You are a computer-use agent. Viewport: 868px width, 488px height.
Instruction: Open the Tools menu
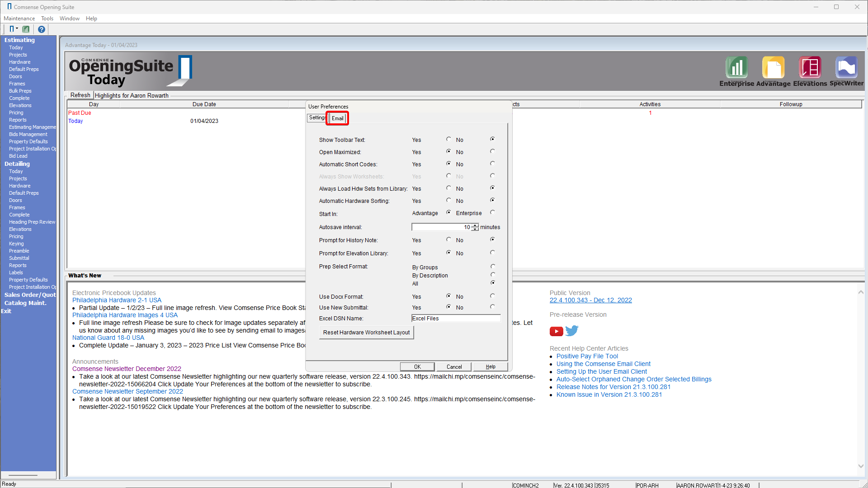pyautogui.click(x=47, y=19)
